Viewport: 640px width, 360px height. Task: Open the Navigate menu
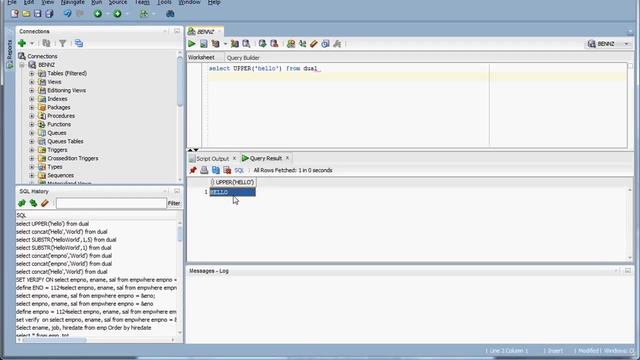[73, 2]
